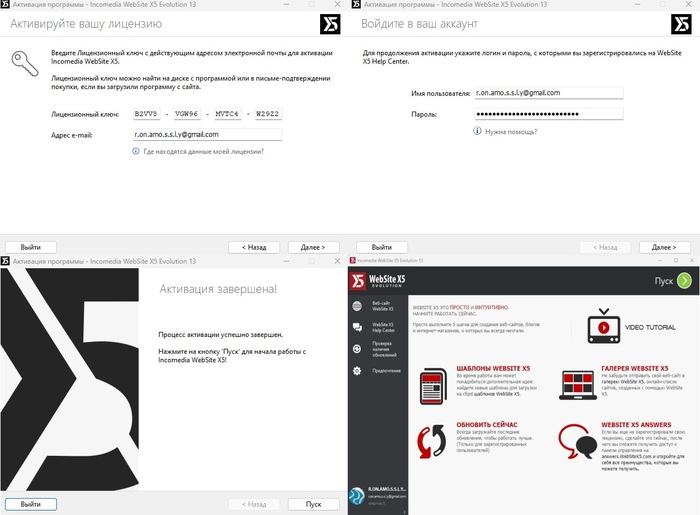Open the Предпочтения gear icon

(x=357, y=370)
